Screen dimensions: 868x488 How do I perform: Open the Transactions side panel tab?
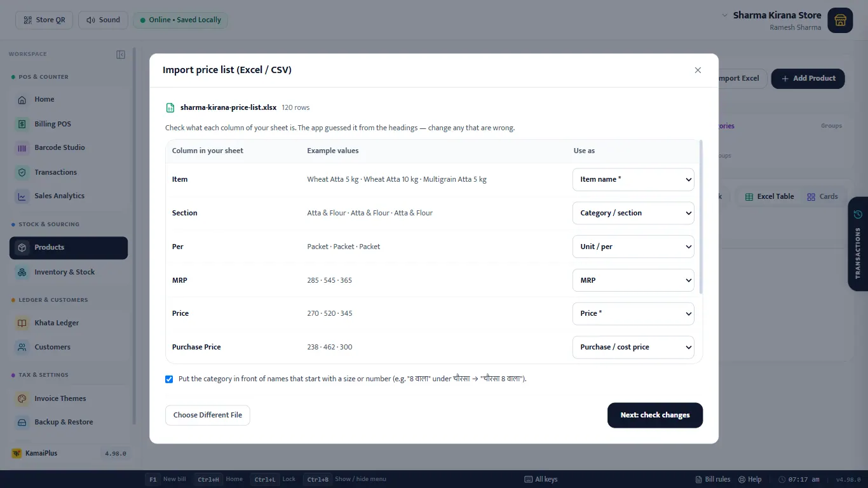click(858, 243)
